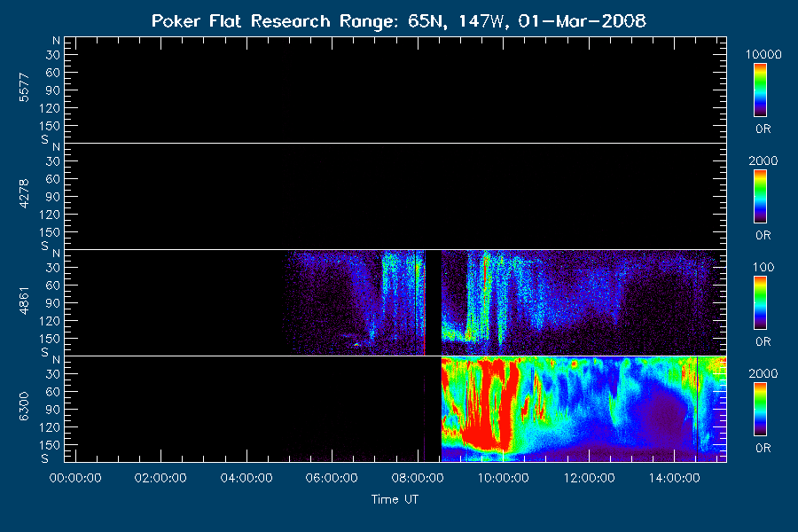Click the black data gap in 4861 panel
This screenshot has height=532, width=798.
(433, 303)
